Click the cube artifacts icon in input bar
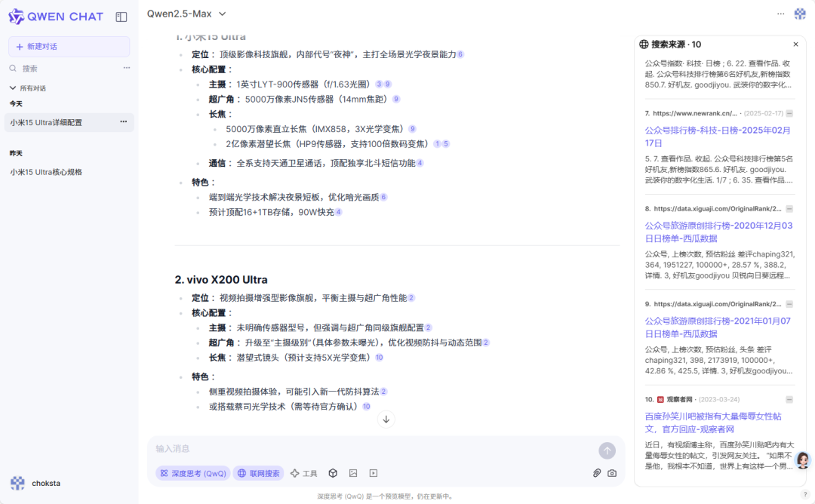The width and height of the screenshot is (815, 504). [334, 473]
